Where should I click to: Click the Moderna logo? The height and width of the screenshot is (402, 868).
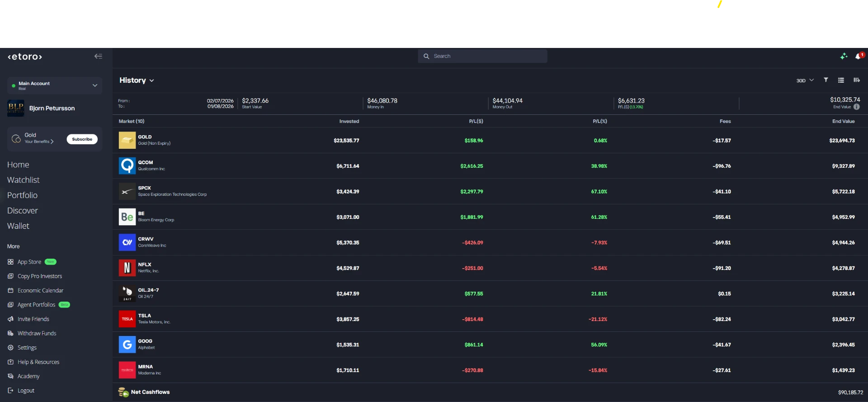click(x=127, y=370)
